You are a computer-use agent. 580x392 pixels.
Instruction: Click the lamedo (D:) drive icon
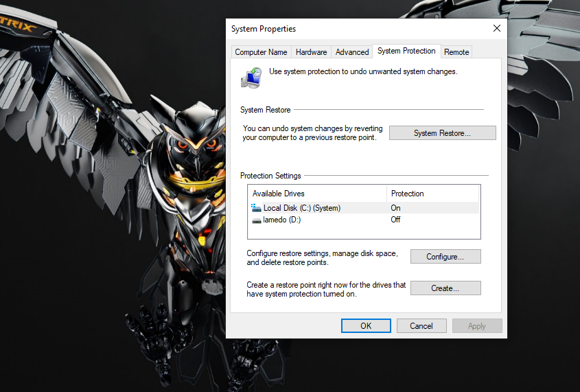pyautogui.click(x=256, y=220)
